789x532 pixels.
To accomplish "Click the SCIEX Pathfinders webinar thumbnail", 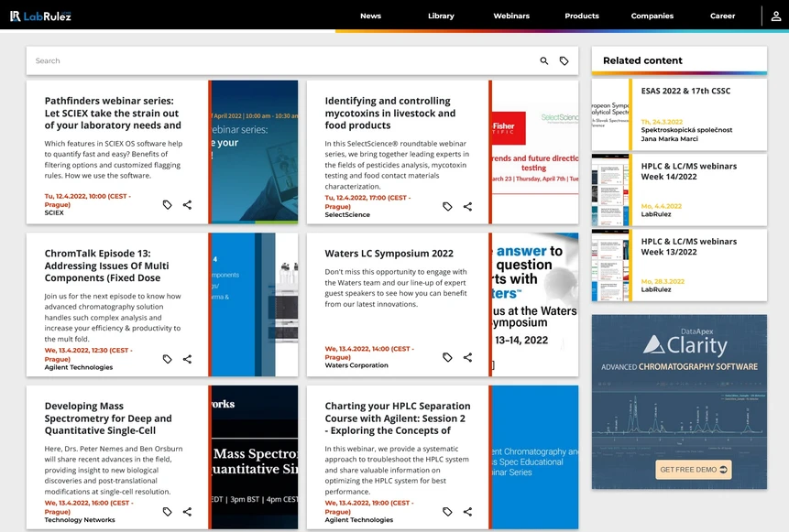I will click(x=255, y=152).
